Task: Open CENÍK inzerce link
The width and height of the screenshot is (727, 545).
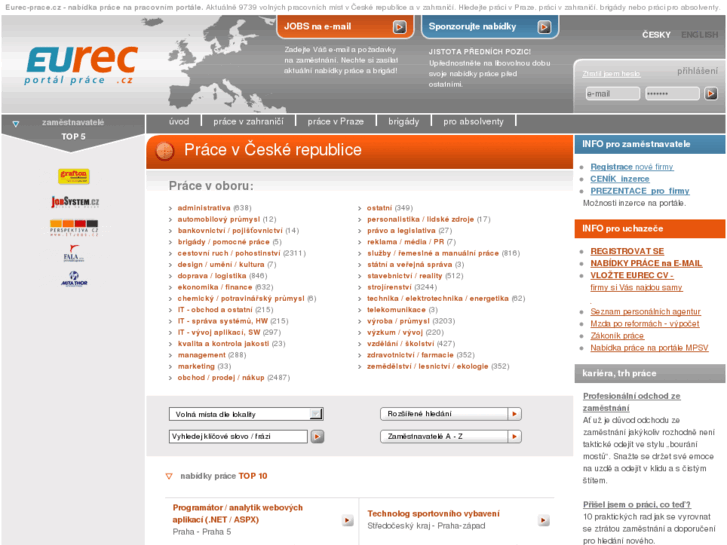Action: pos(619,179)
